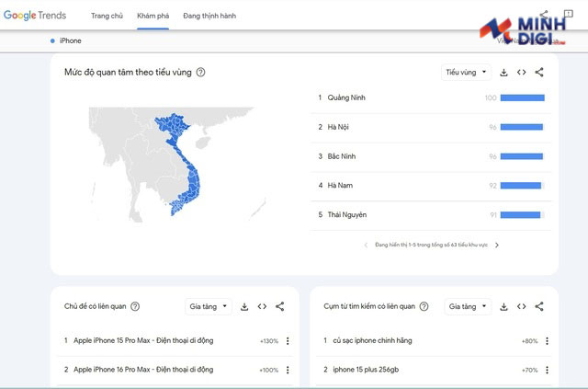
Task: Click the Thái Nguyên interest bar
Action: pos(523,215)
